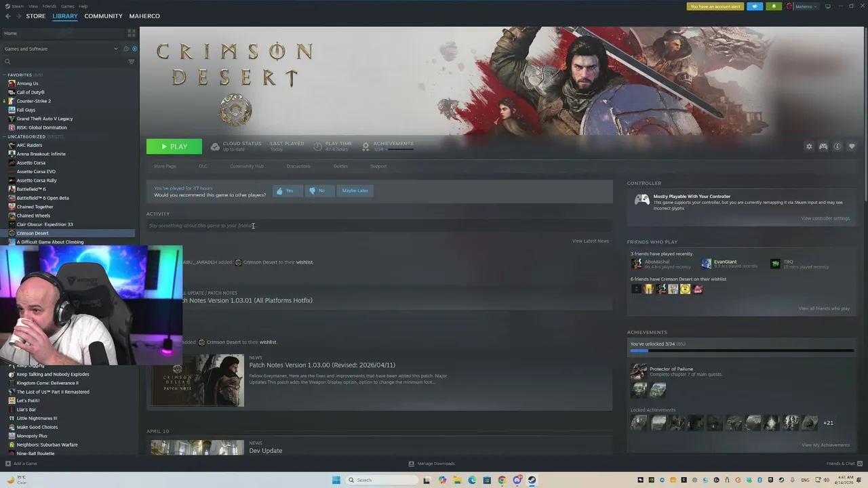Image resolution: width=868 pixels, height=488 pixels.
Task: Open the View menu
Action: click(33, 6)
